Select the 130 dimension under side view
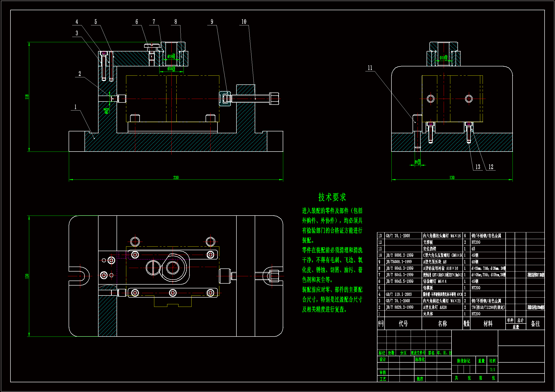Viewport: 555px width, 392px height. [452, 178]
